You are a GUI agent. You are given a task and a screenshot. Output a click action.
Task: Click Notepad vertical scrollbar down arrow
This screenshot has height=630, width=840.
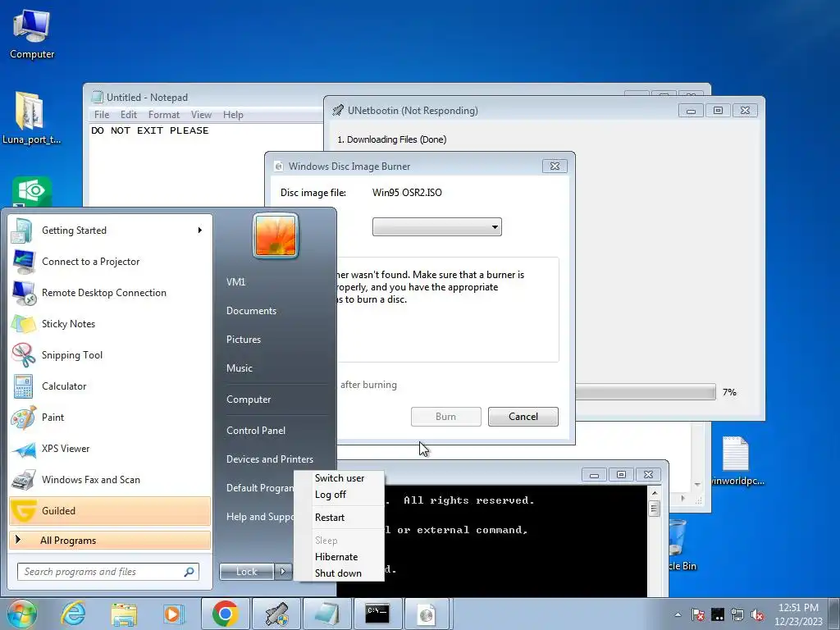[x=697, y=484]
